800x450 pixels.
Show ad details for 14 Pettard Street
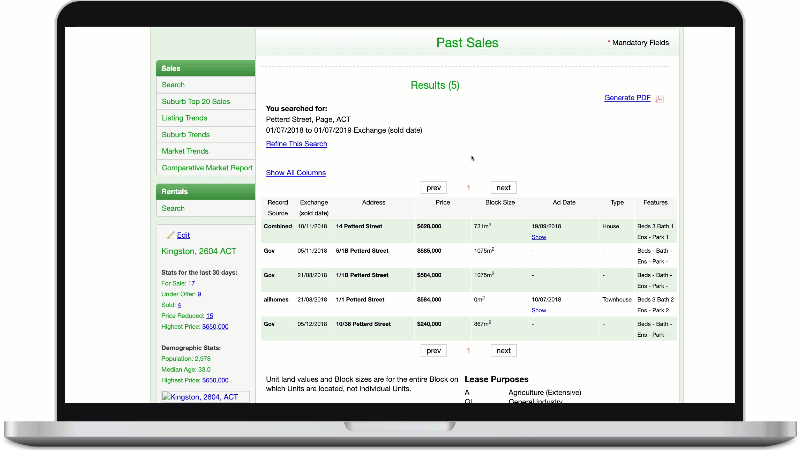point(538,237)
